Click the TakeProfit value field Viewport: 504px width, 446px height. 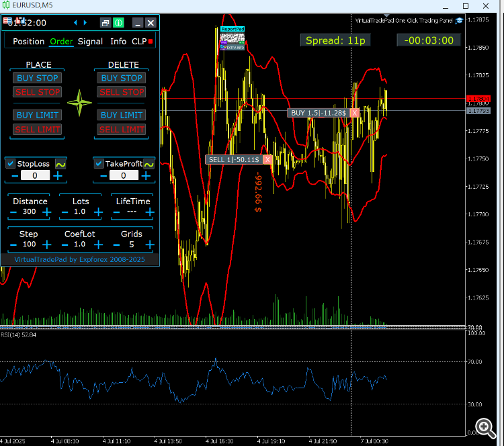pyautogui.click(x=124, y=175)
